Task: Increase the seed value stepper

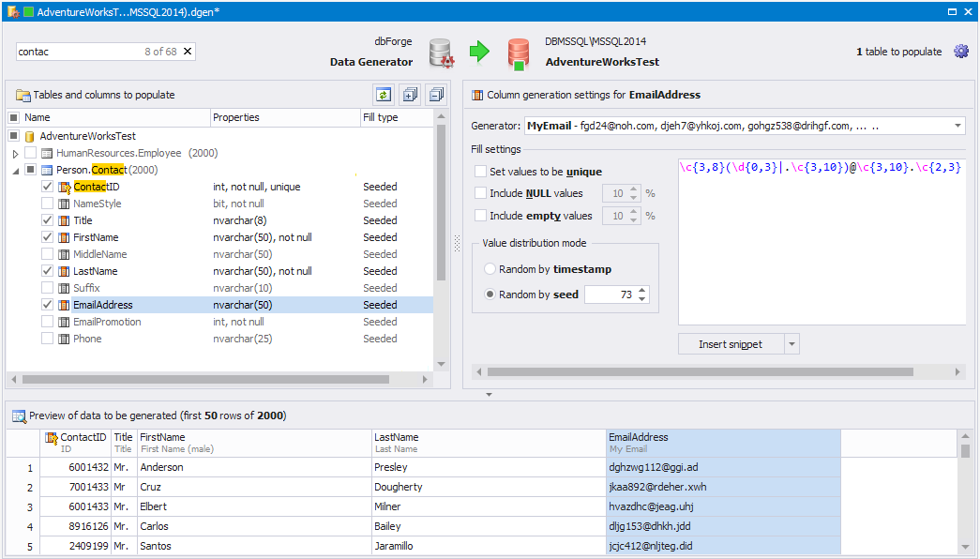Action: 642,290
